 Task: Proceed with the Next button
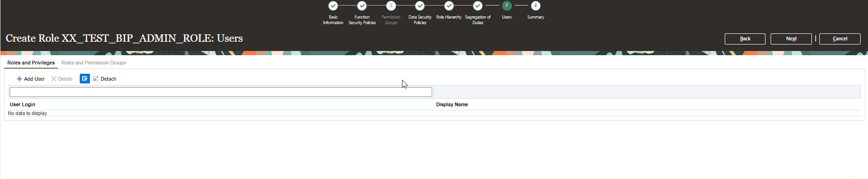(791, 39)
